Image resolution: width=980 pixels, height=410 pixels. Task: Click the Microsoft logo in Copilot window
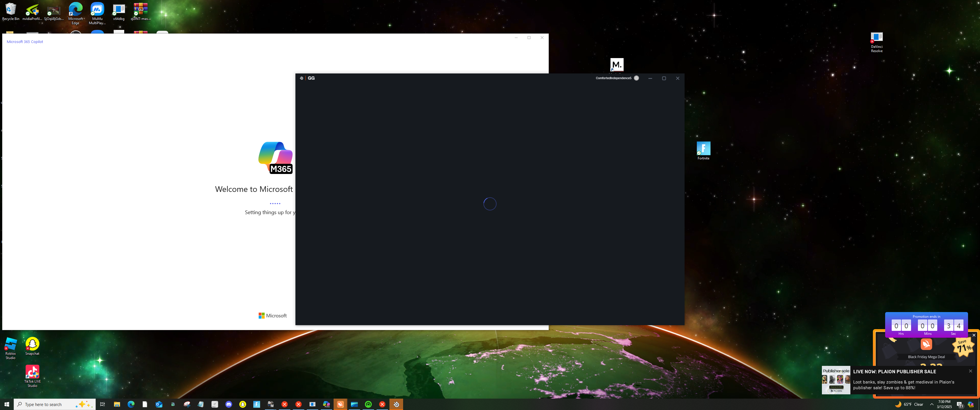point(272,316)
